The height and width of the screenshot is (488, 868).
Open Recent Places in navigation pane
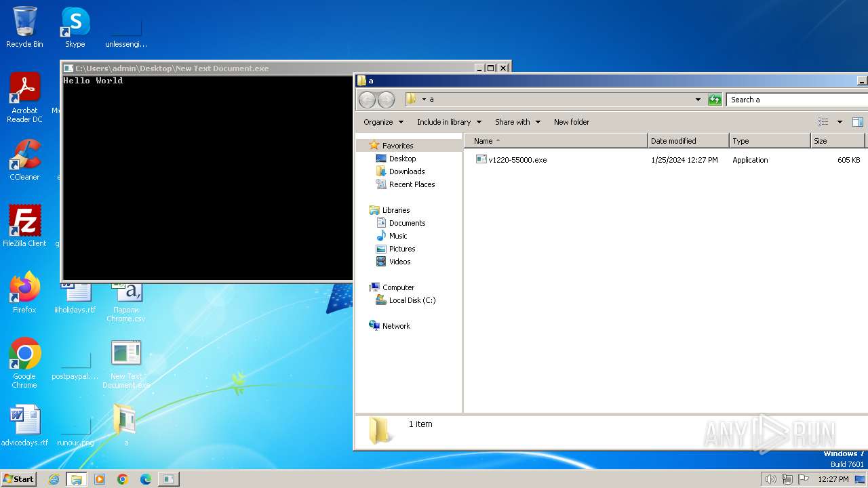[412, 184]
